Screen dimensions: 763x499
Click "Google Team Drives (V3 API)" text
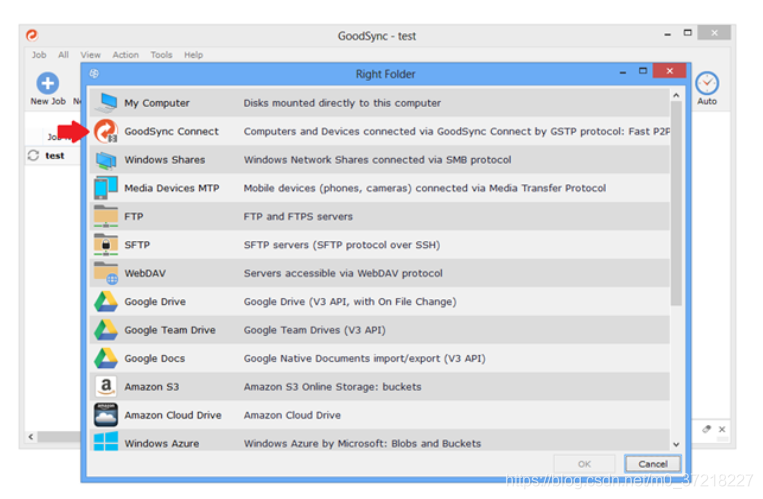pos(314,330)
